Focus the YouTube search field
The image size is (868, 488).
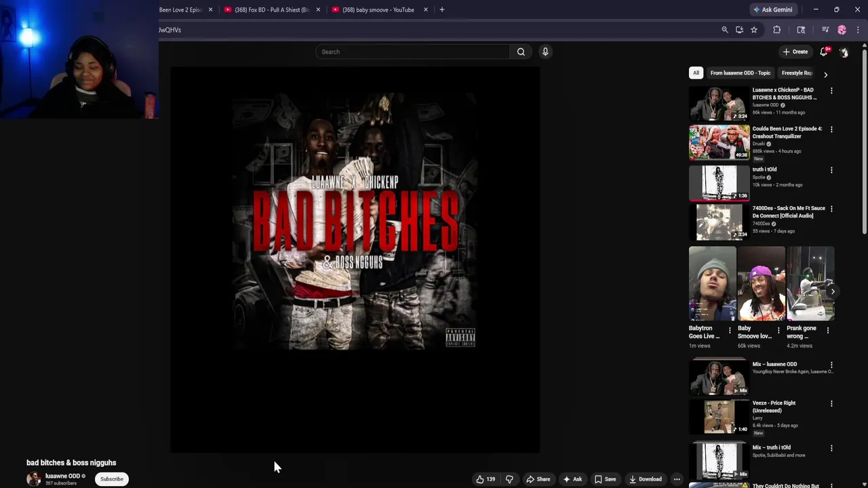[412, 52]
